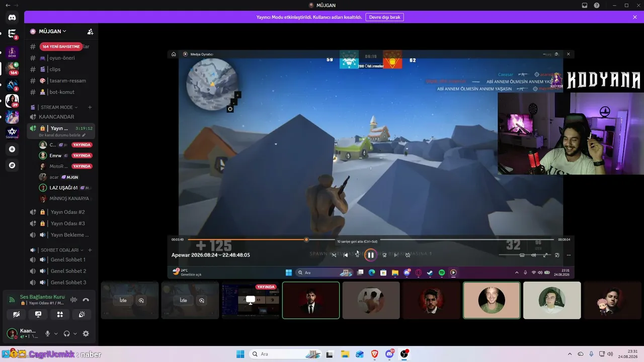Click the green voice connection signal icon
Screen dimensions: 644x362
click(x=12, y=300)
